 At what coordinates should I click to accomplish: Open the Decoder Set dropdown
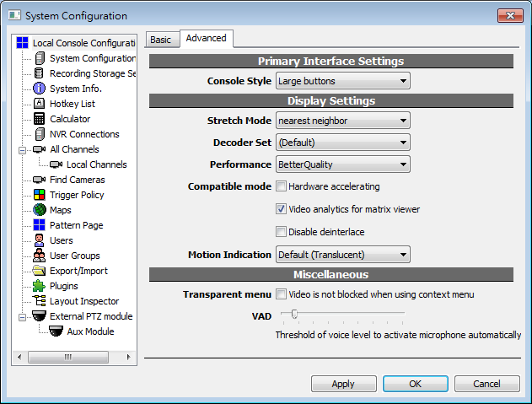343,143
